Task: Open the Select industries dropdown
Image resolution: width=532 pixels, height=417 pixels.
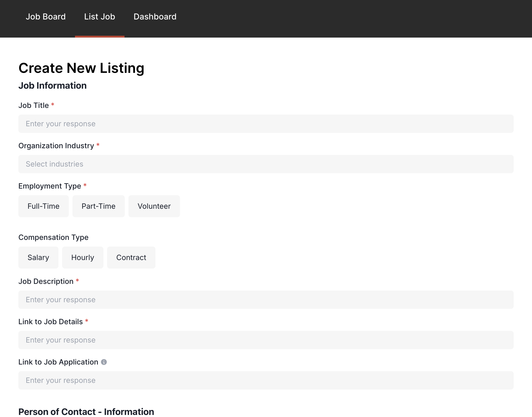Action: coord(266,164)
